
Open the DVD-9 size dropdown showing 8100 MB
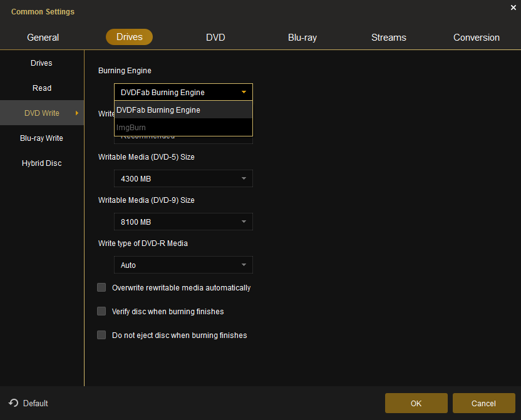[x=183, y=222]
